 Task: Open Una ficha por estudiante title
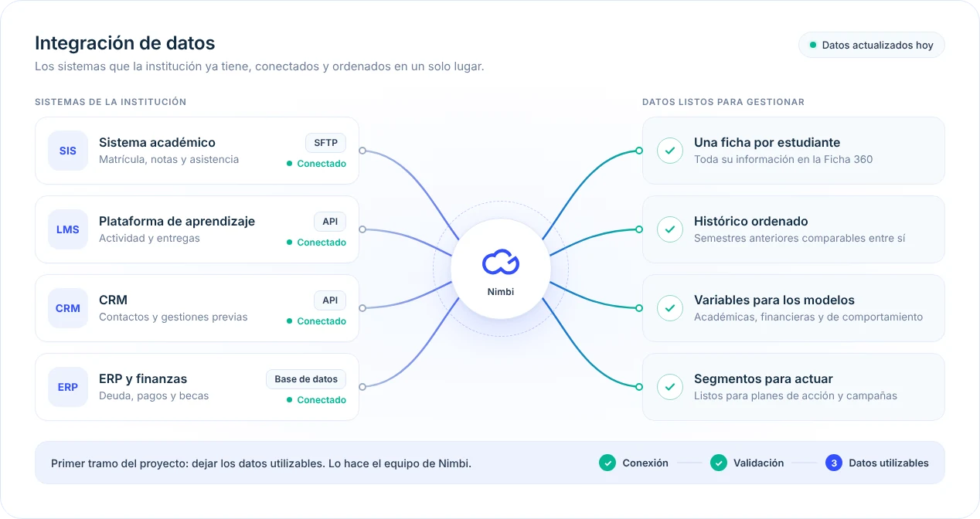[767, 142]
